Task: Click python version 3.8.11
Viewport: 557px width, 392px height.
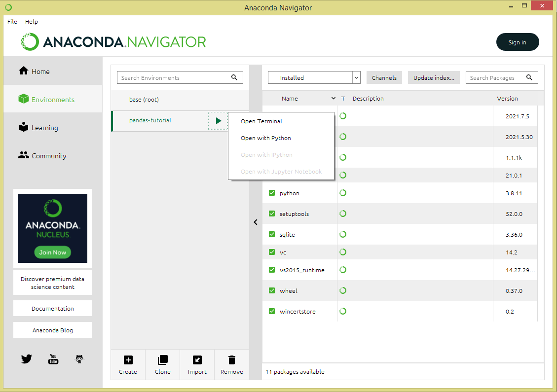Action: pyautogui.click(x=514, y=193)
